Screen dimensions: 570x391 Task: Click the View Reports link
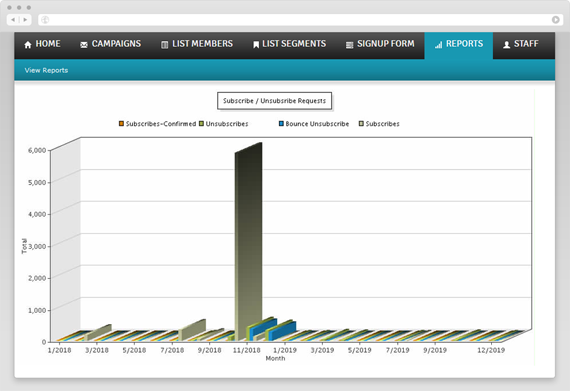point(46,70)
